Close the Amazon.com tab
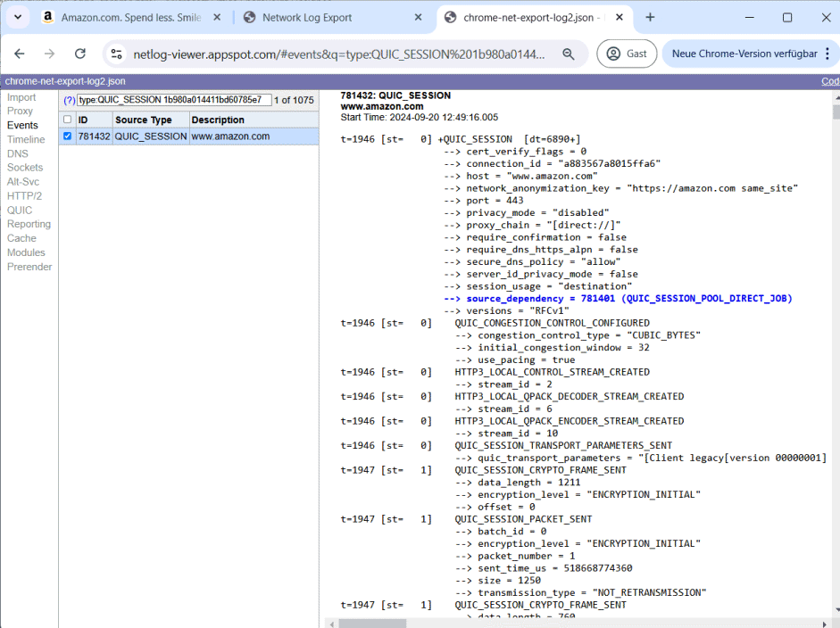Viewport: 840px width, 628px height. point(217,18)
